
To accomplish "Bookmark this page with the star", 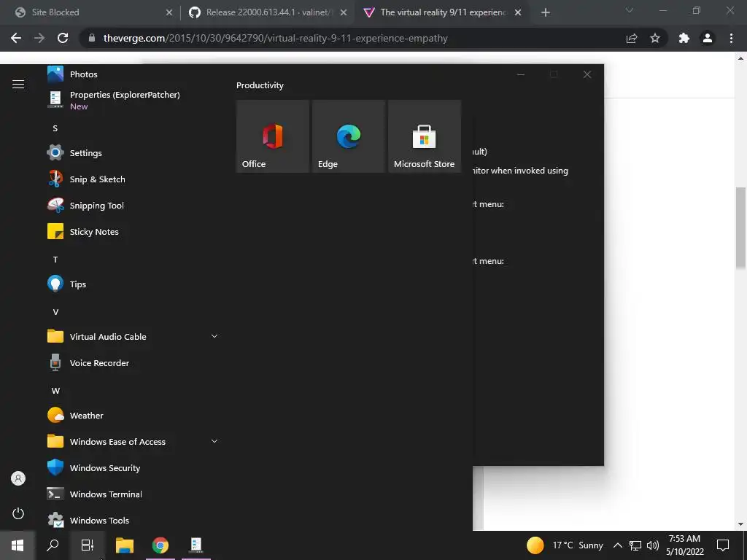I will (x=655, y=38).
